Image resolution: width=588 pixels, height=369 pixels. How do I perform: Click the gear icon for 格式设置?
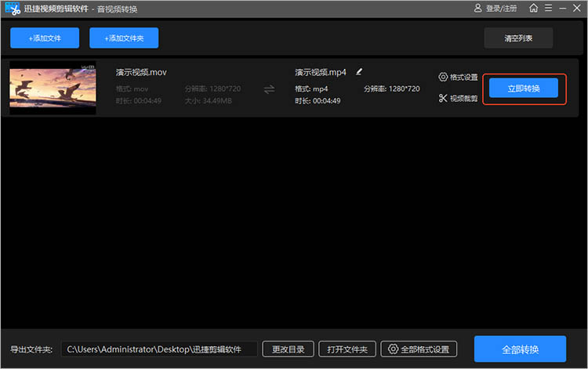click(443, 77)
